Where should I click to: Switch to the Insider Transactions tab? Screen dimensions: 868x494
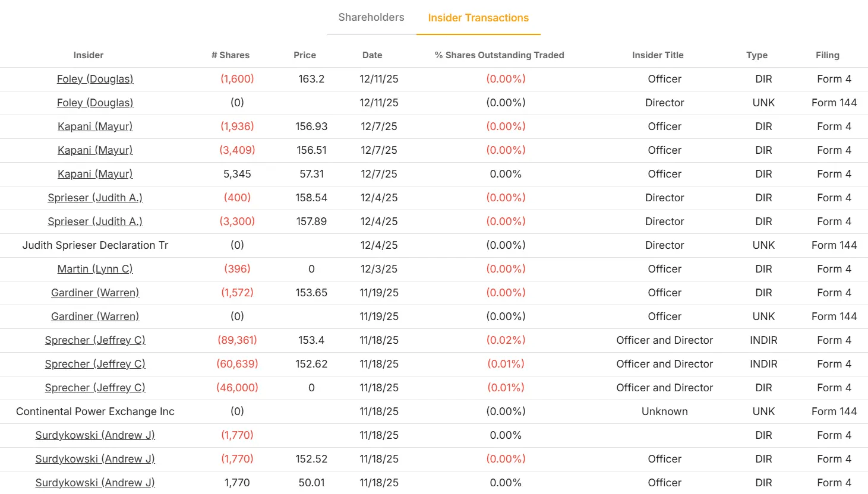pyautogui.click(x=478, y=17)
